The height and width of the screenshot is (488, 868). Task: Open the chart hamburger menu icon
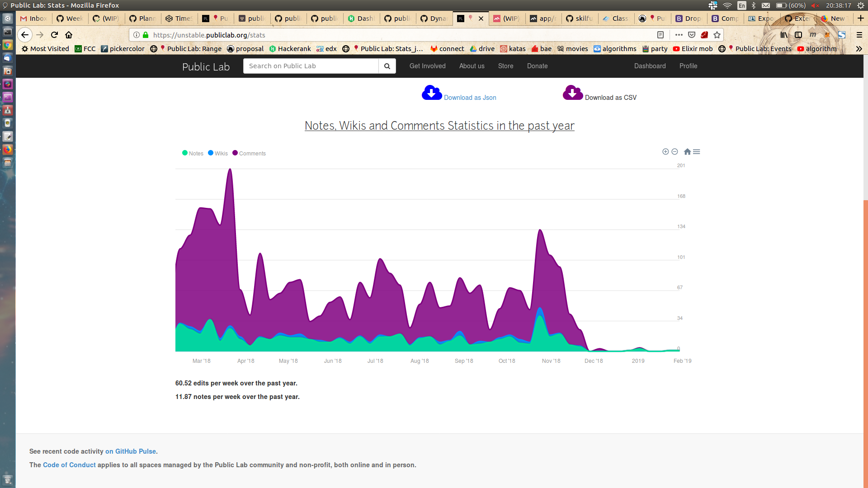(x=697, y=152)
